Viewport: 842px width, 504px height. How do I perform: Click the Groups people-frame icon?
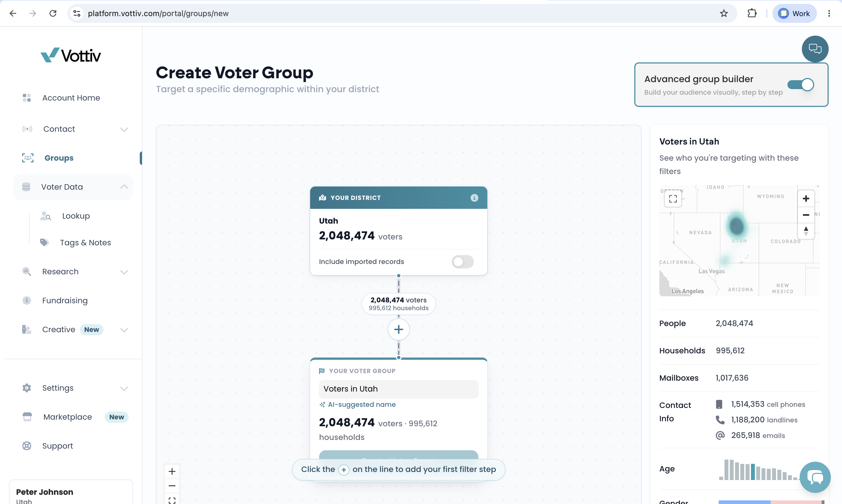[28, 158]
